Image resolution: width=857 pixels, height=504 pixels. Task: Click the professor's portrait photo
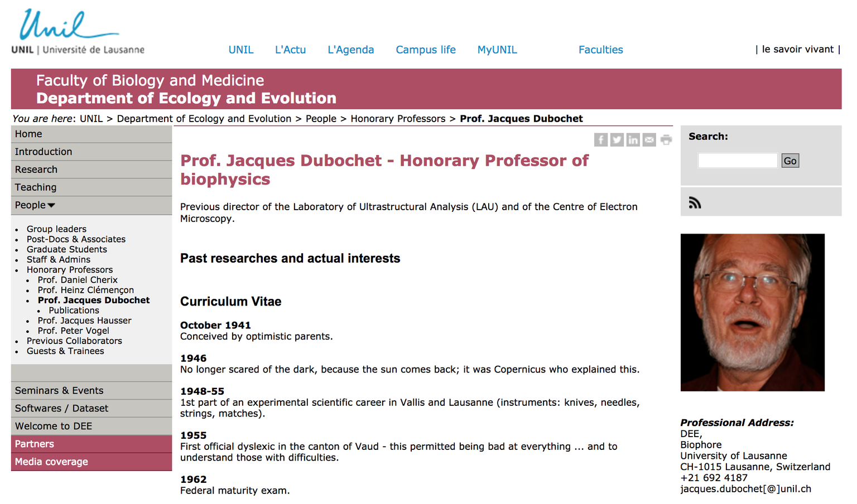(x=752, y=312)
